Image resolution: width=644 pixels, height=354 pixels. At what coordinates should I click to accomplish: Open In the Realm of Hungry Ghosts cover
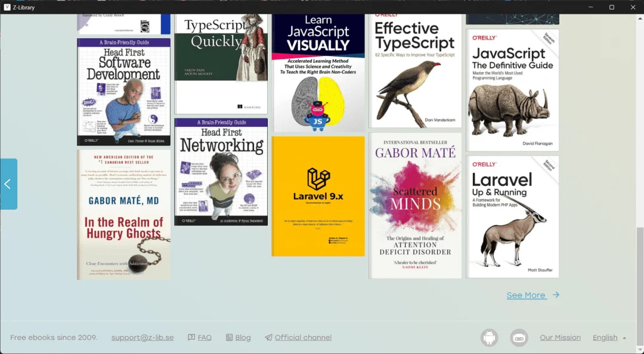123,215
